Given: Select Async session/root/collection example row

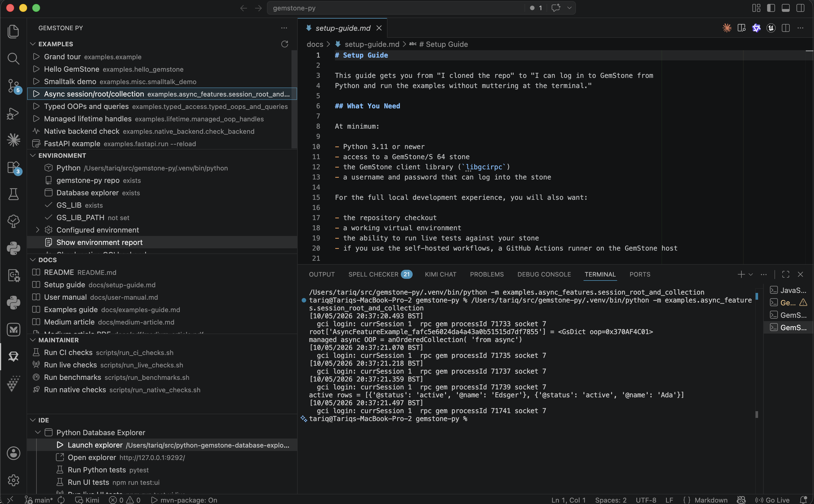Looking at the screenshot, I should (162, 94).
